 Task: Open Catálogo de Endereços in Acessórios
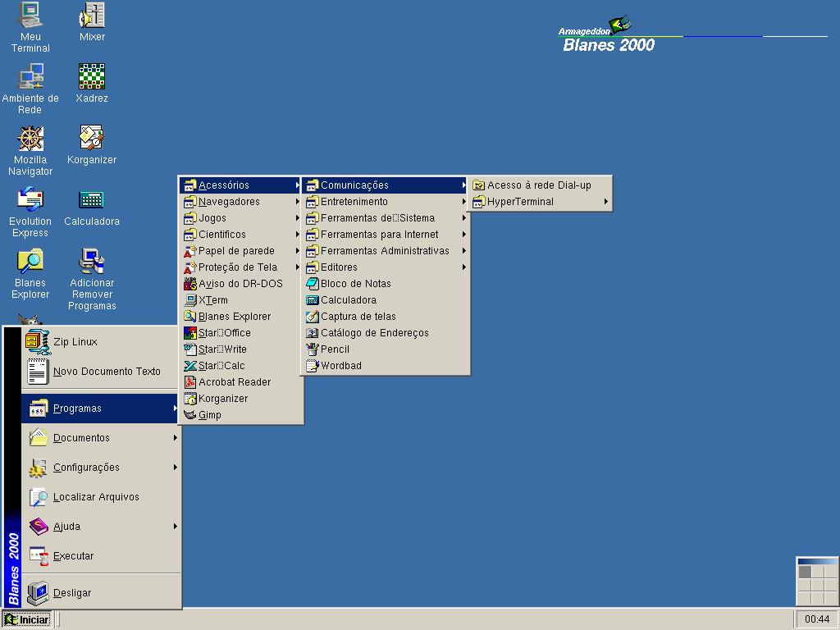coord(386,333)
